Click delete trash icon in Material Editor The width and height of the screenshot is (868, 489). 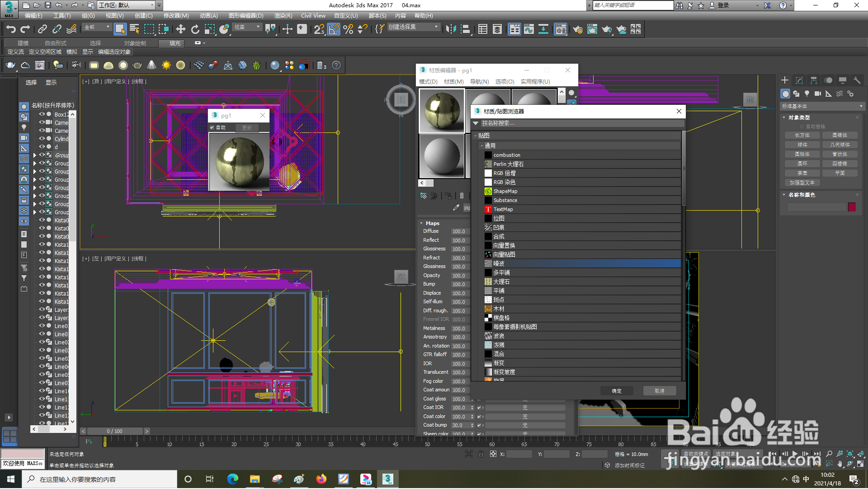462,196
